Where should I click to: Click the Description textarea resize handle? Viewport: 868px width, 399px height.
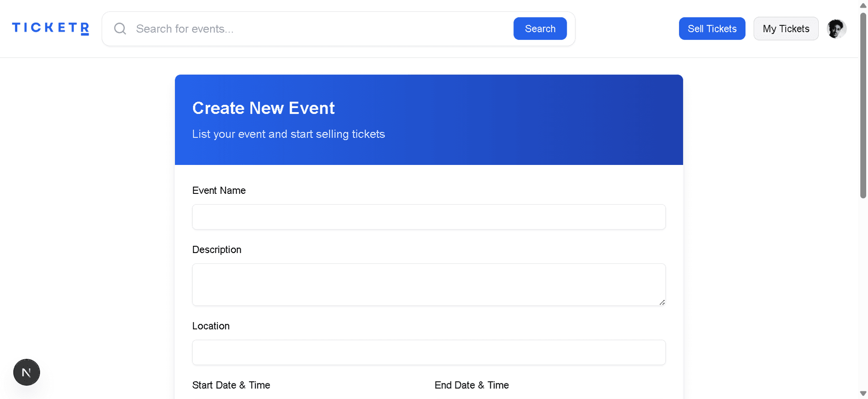click(x=662, y=302)
